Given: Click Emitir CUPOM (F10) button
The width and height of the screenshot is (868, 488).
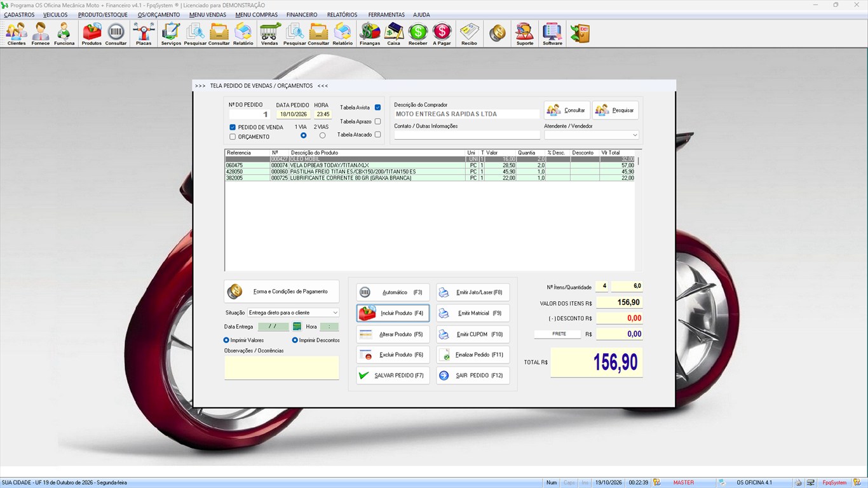Looking at the screenshot, I should click(473, 334).
